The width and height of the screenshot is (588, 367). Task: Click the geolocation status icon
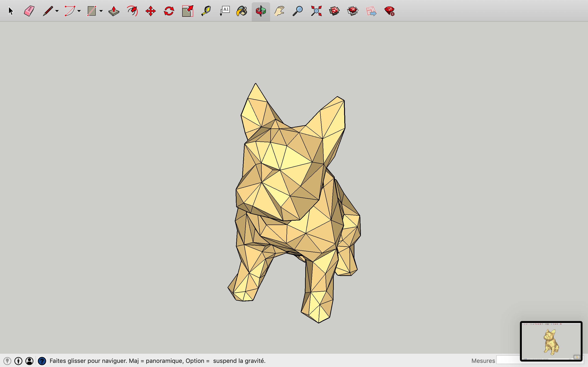coord(7,361)
